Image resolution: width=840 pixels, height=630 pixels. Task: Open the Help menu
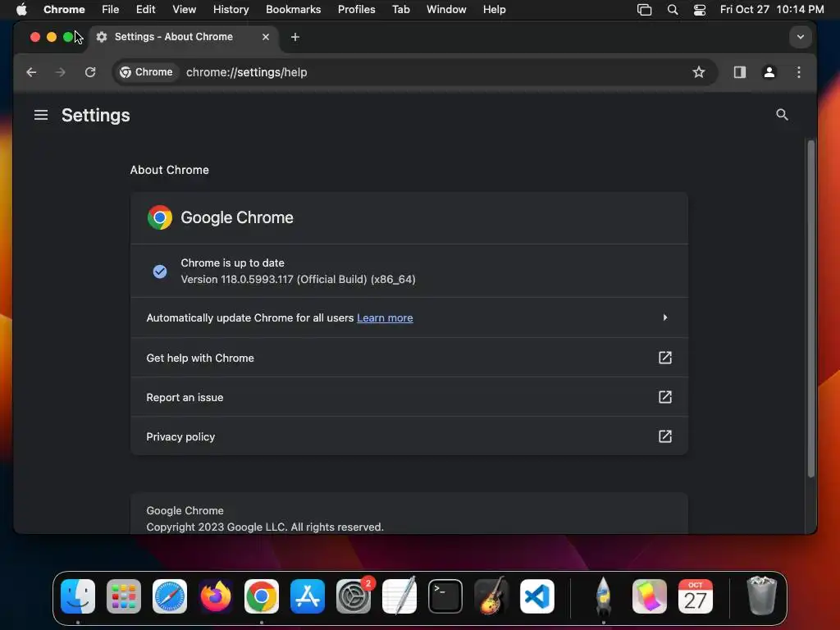(494, 9)
